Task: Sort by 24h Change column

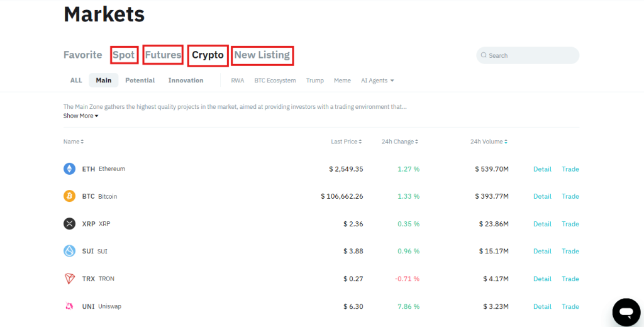Action: [399, 141]
